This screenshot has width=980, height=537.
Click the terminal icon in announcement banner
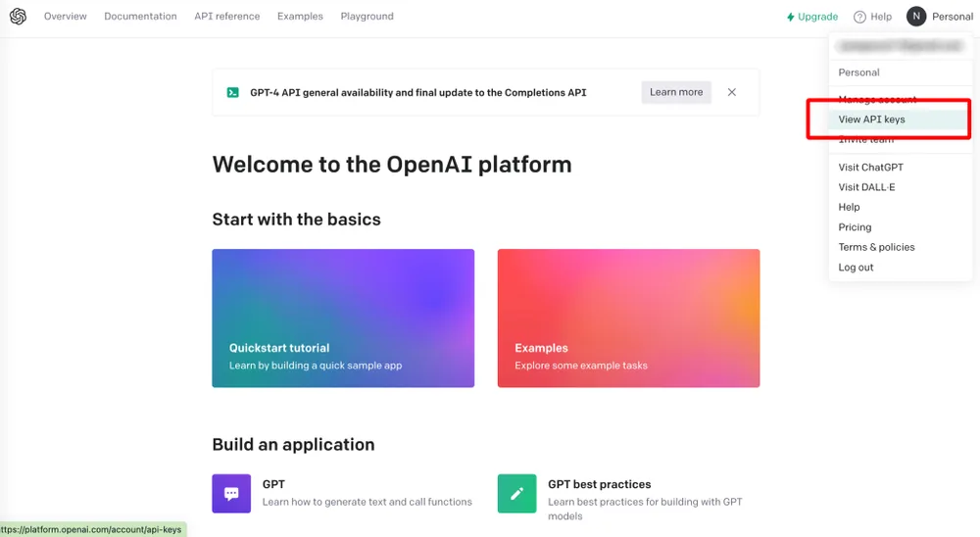pyautogui.click(x=232, y=92)
